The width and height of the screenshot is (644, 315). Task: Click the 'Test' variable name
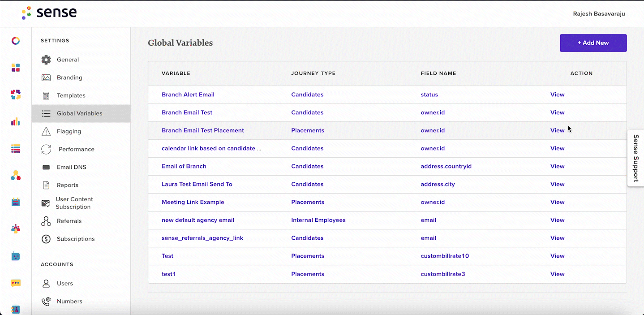click(167, 256)
